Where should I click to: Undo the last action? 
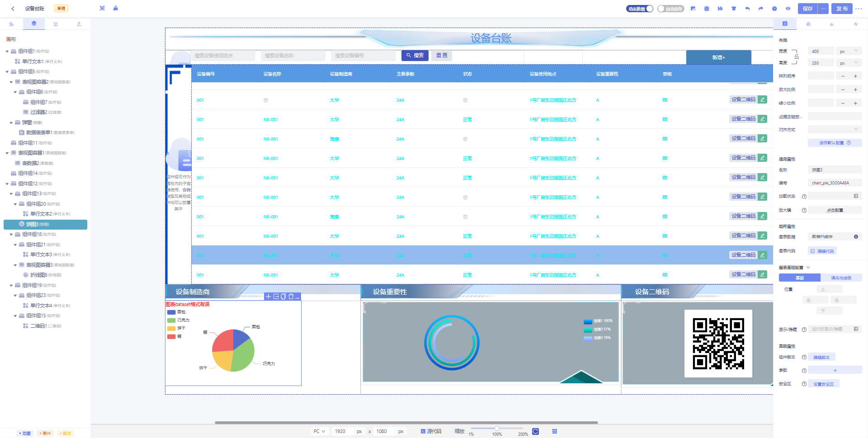point(747,9)
